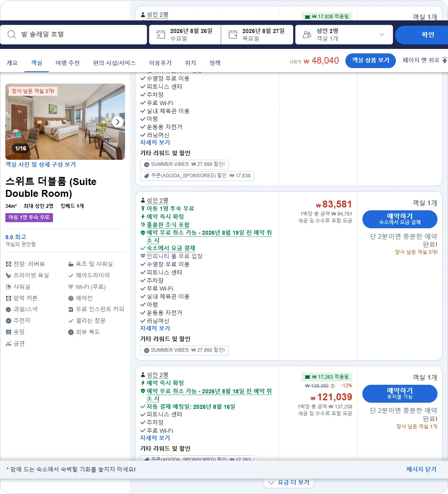448x494 pixels.
Task: Click SUMMER VIBES tag in ₩83,581 offer
Action: pyautogui.click(x=184, y=350)
